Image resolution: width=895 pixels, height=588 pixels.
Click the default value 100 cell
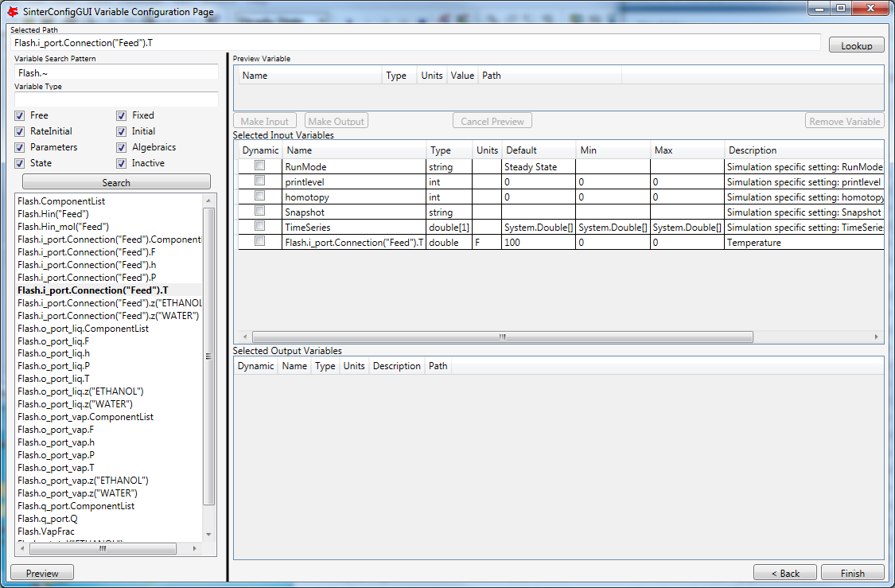539,242
